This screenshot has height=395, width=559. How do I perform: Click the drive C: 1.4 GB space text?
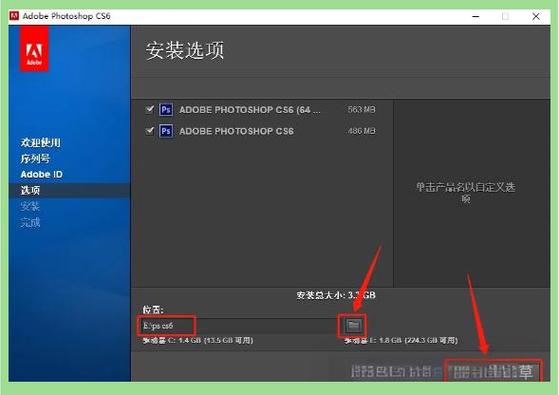tap(198, 340)
